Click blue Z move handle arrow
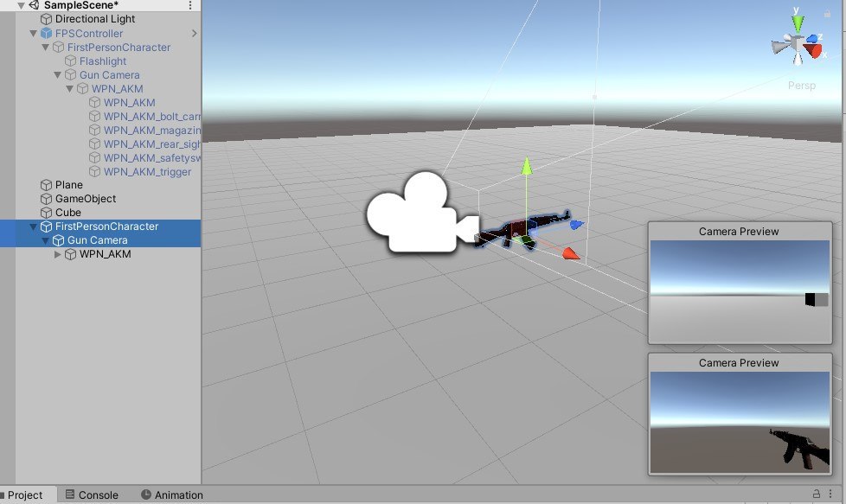This screenshot has width=846, height=504. pyautogui.click(x=577, y=224)
